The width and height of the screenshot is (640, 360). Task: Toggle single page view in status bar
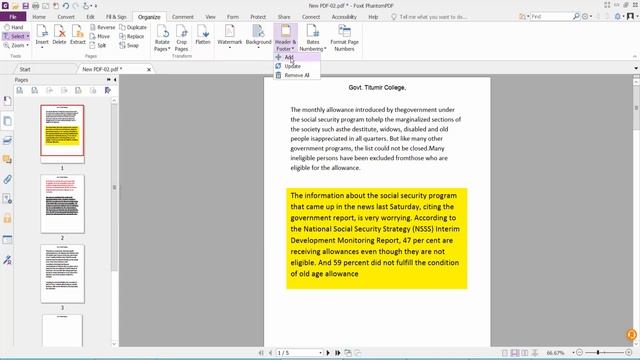pyautogui.click(x=505, y=353)
